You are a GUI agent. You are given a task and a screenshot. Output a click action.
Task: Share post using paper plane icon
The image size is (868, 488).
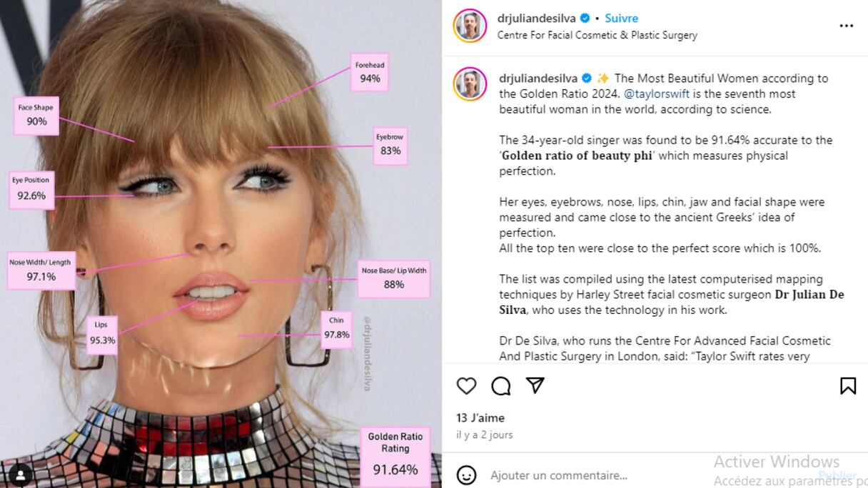tap(535, 385)
